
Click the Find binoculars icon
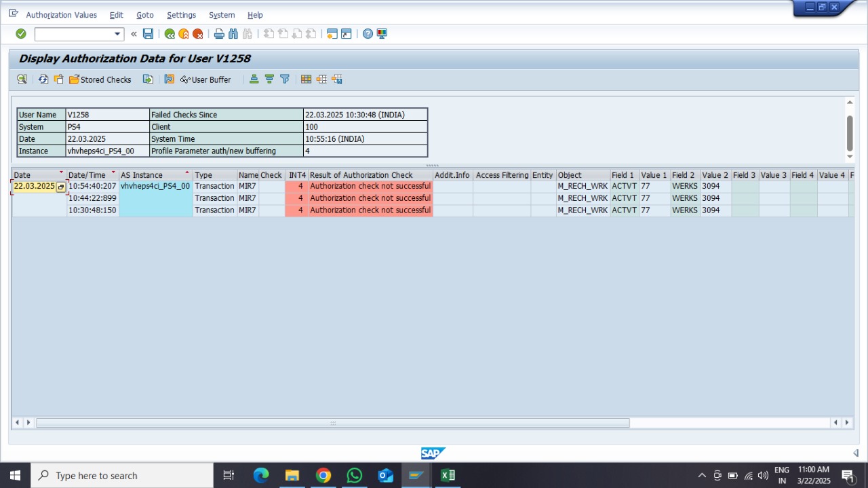(233, 34)
